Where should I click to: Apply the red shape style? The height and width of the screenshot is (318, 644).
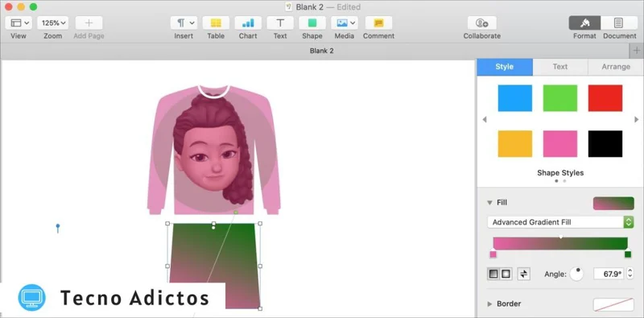point(605,98)
